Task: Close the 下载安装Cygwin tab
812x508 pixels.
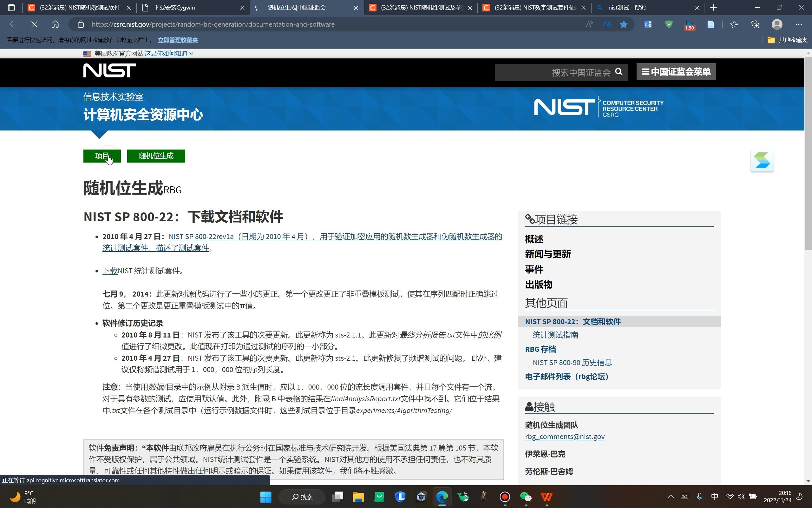Action: pyautogui.click(x=242, y=7)
